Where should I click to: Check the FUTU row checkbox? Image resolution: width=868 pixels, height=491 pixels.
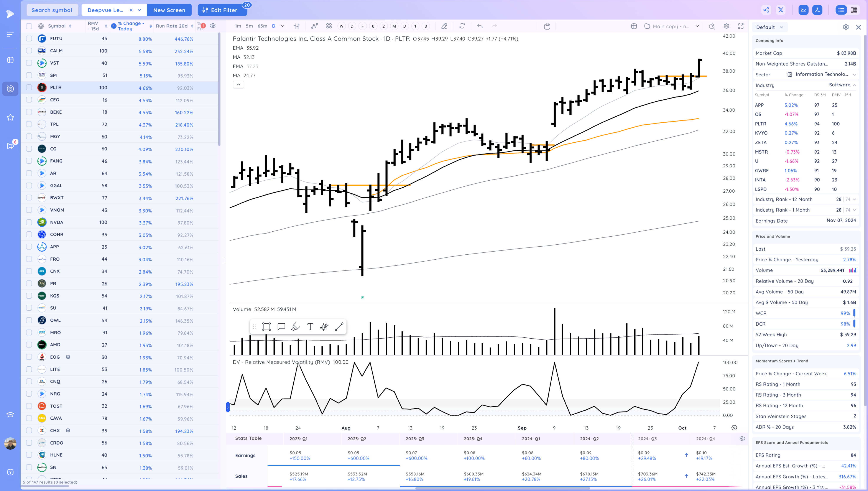29,38
